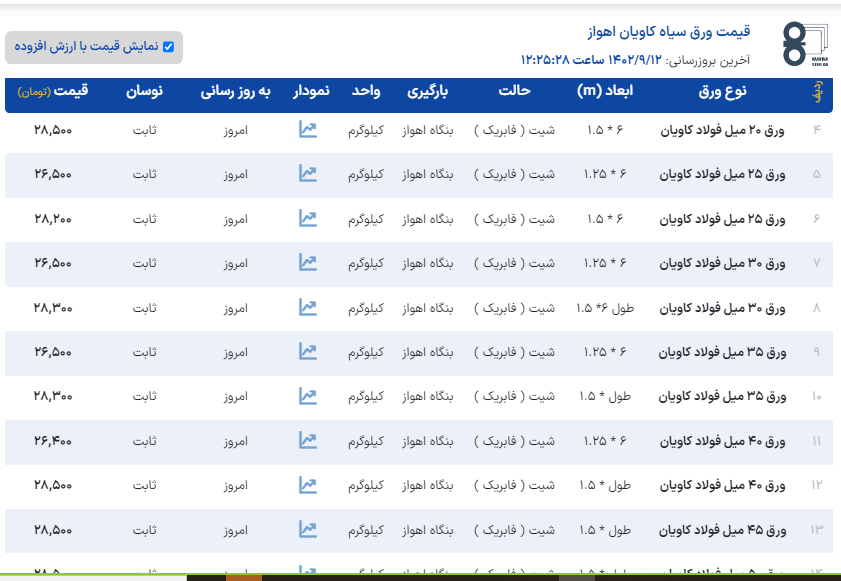Open row 6 ورق 25 میل product link
This screenshot has width=841, height=581.
click(722, 219)
